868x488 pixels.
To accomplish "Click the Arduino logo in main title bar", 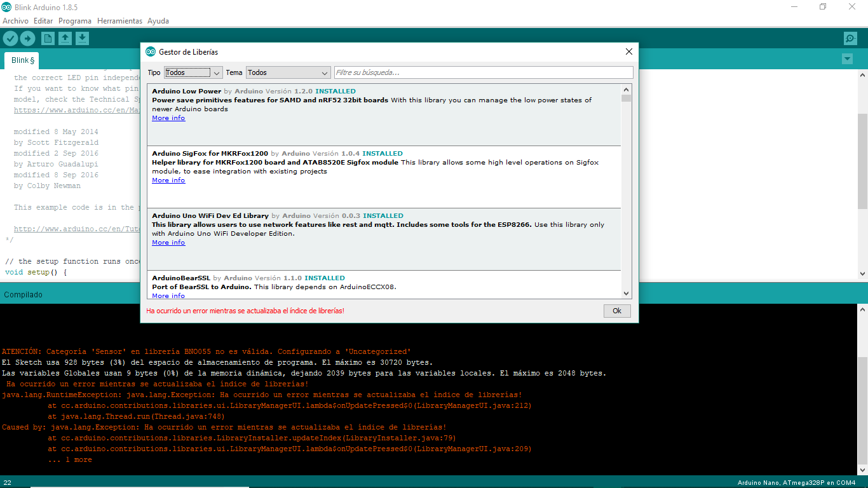I will pyautogui.click(x=6, y=7).
